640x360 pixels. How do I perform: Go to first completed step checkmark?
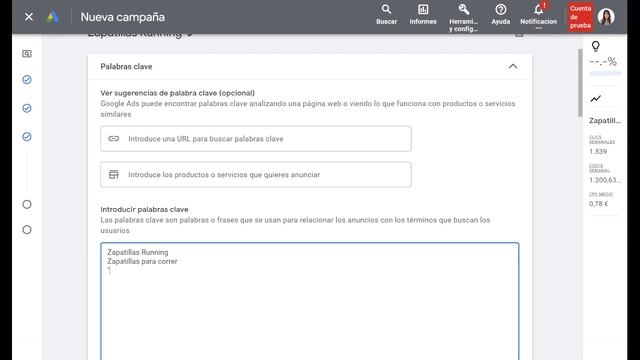click(x=27, y=80)
